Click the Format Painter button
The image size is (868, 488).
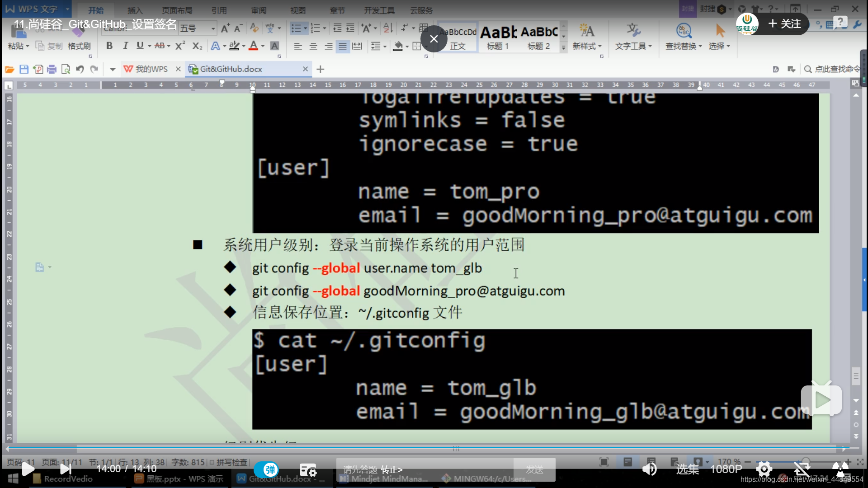(79, 46)
